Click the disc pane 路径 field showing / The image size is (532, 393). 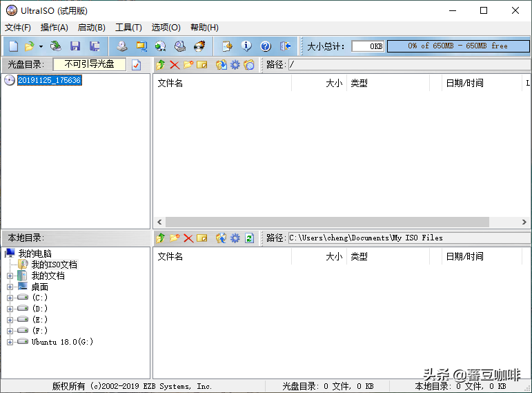pos(409,64)
